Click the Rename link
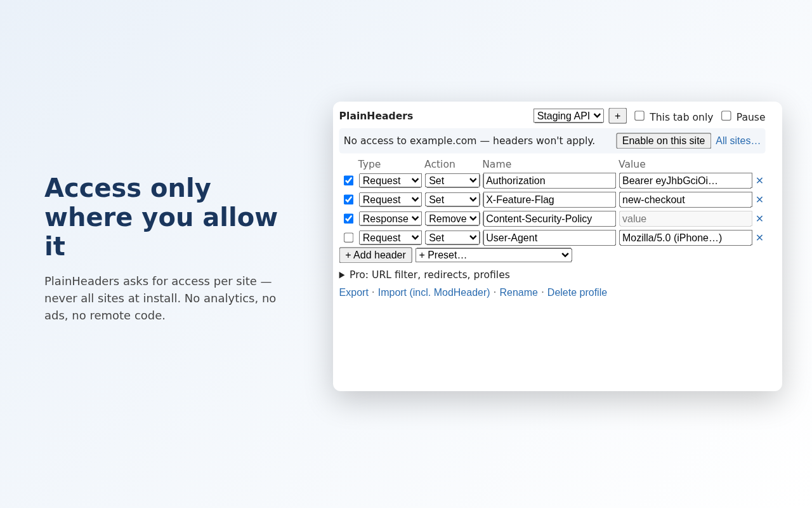The width and height of the screenshot is (812, 508). click(518, 293)
